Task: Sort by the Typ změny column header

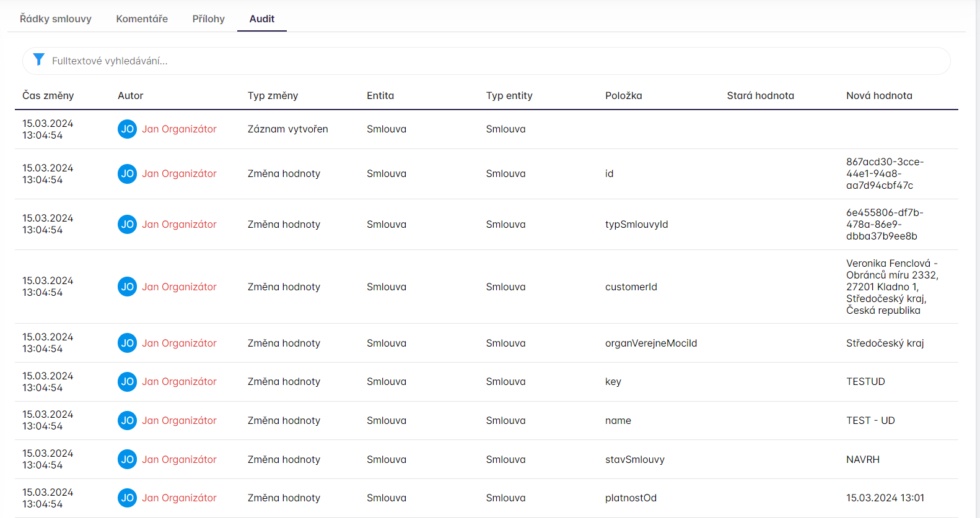Action: 273,95
